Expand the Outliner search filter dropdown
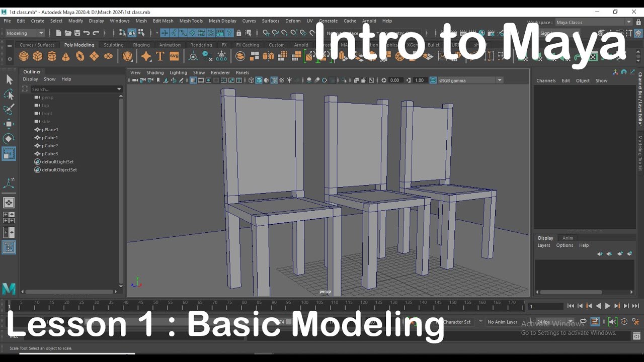Screen dimensions: 644x362 pos(119,89)
